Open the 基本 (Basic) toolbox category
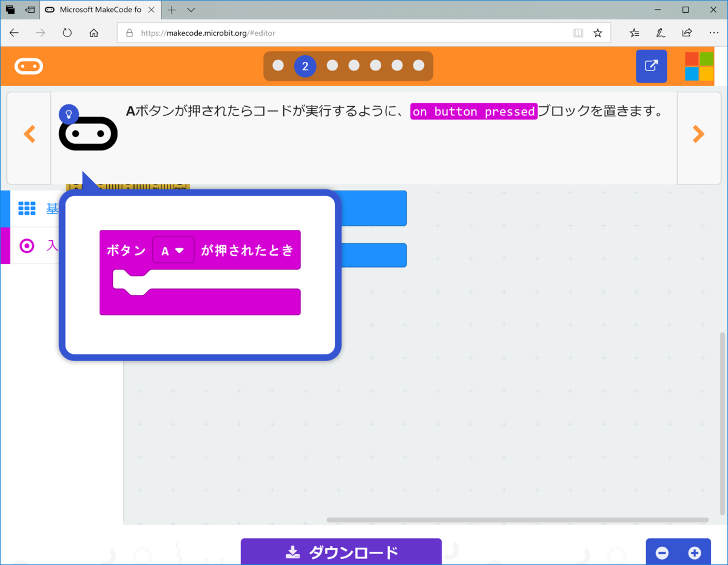The width and height of the screenshot is (728, 565). 35,209
